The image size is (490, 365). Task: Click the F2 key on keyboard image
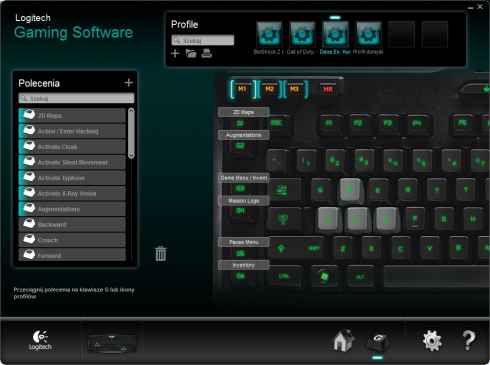coord(358,123)
